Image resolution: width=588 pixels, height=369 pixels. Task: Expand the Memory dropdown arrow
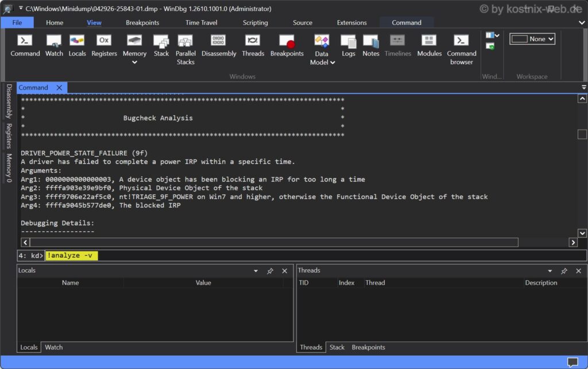[134, 63]
